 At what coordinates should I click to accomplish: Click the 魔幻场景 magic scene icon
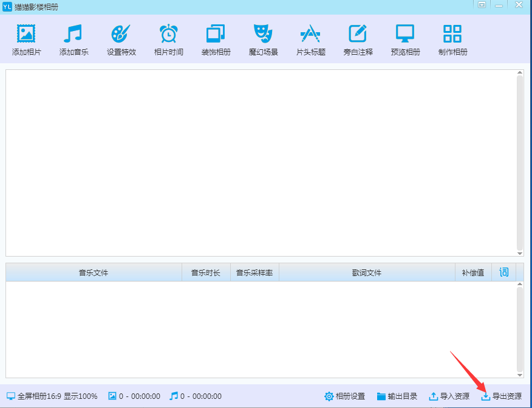pos(263,38)
